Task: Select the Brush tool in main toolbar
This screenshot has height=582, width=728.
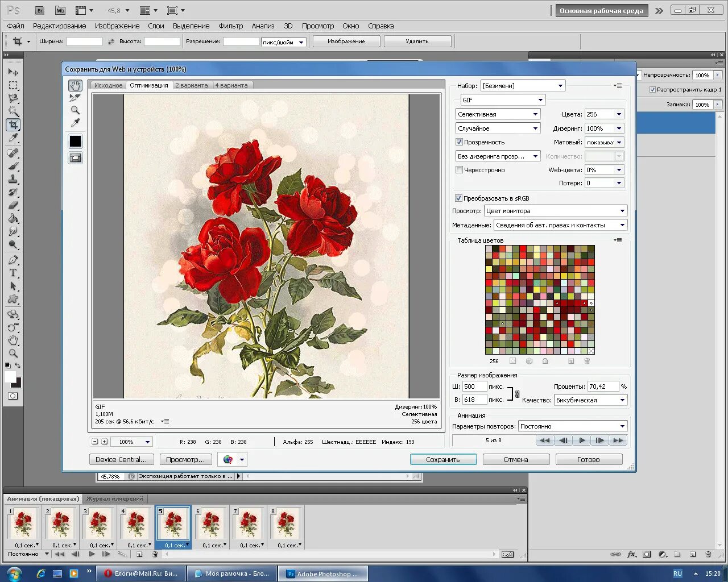Action: [x=13, y=166]
